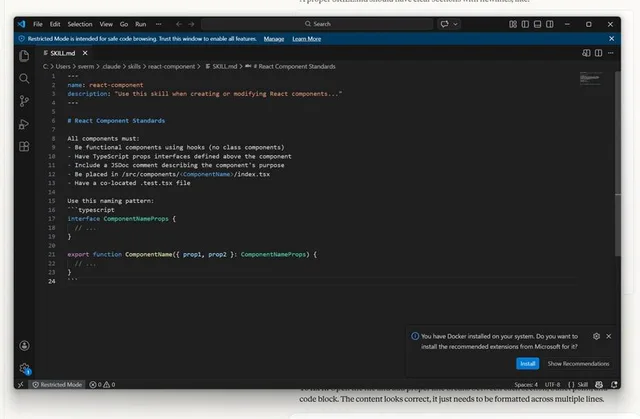Click 'Use this naming pattern:' line

coord(111,201)
